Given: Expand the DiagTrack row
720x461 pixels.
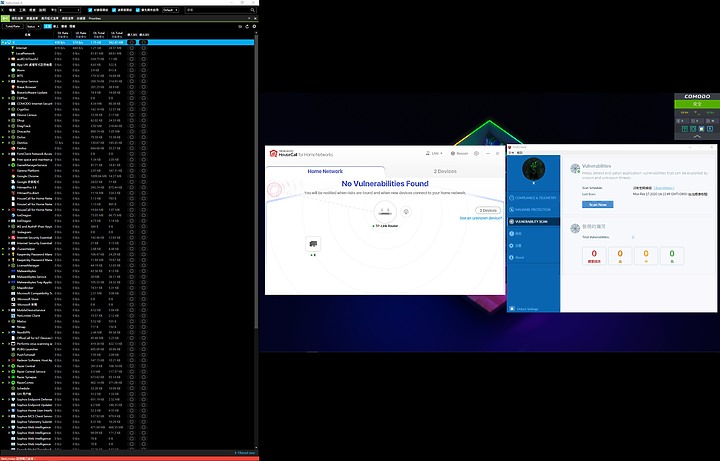Looking at the screenshot, I should (9, 126).
